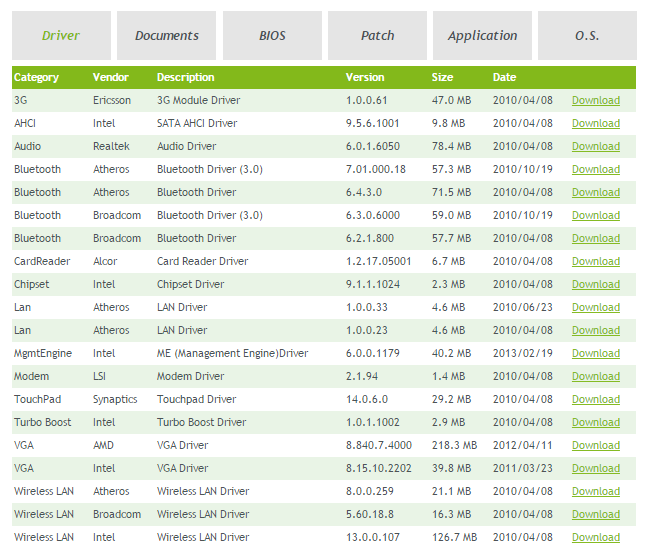Click the Date column header
Screen dimensions: 647x560
pyautogui.click(x=504, y=77)
